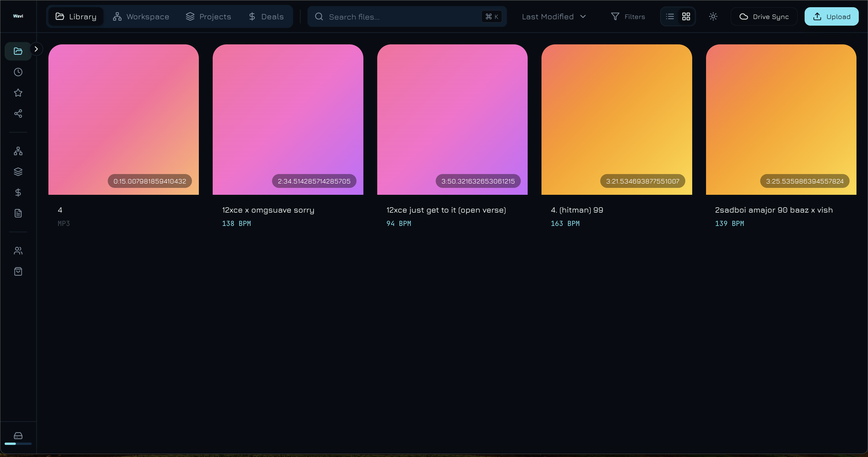
Task: Click the Upload button
Action: click(x=831, y=16)
